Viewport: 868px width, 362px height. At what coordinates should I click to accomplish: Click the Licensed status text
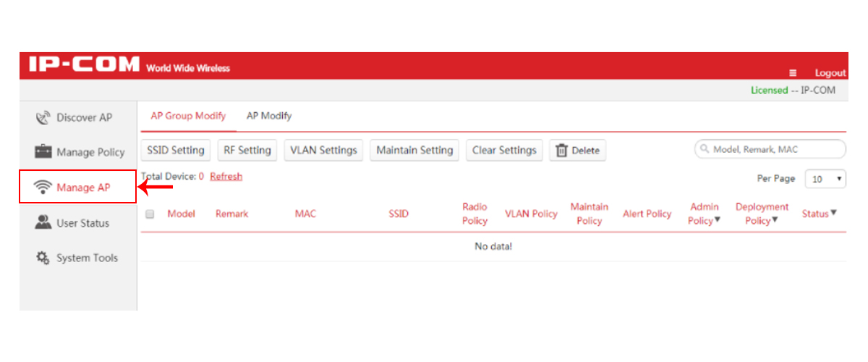pos(769,90)
